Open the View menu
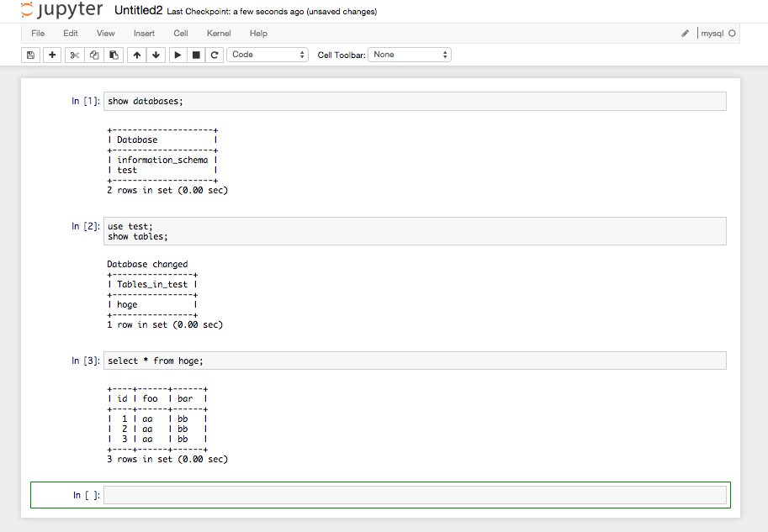The width and height of the screenshot is (768, 532). 106,34
